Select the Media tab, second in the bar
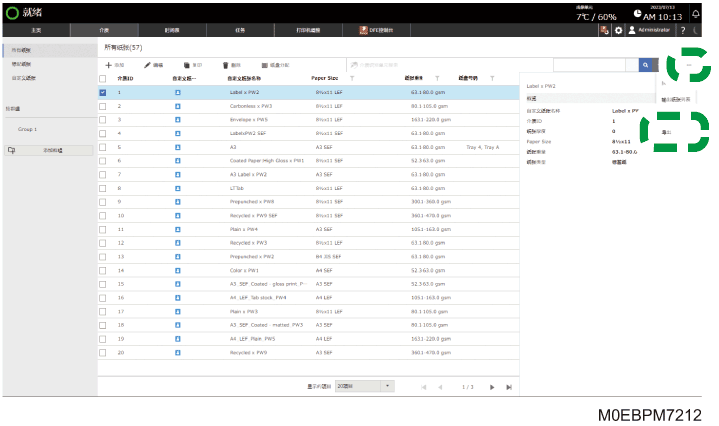Viewport: 719px width, 426px height. (104, 30)
